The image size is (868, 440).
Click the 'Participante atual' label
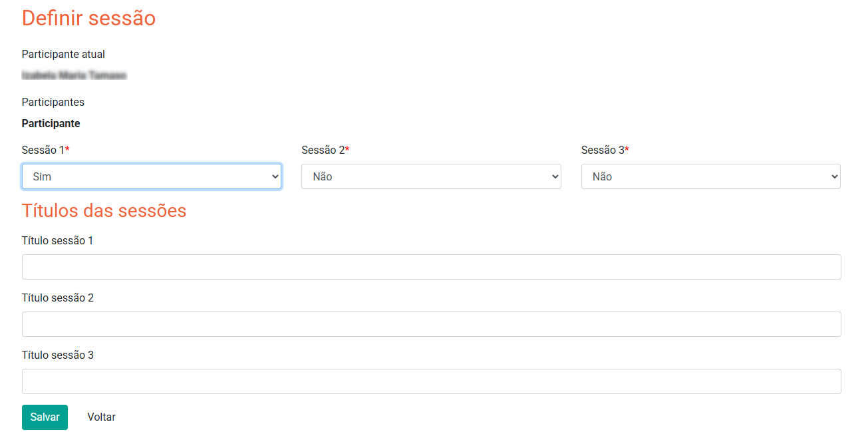[63, 55]
